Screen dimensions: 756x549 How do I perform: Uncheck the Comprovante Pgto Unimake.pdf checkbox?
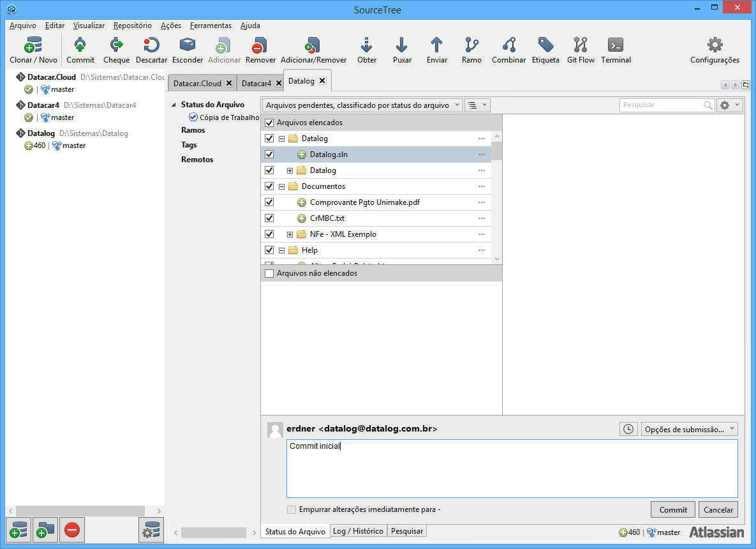point(269,202)
